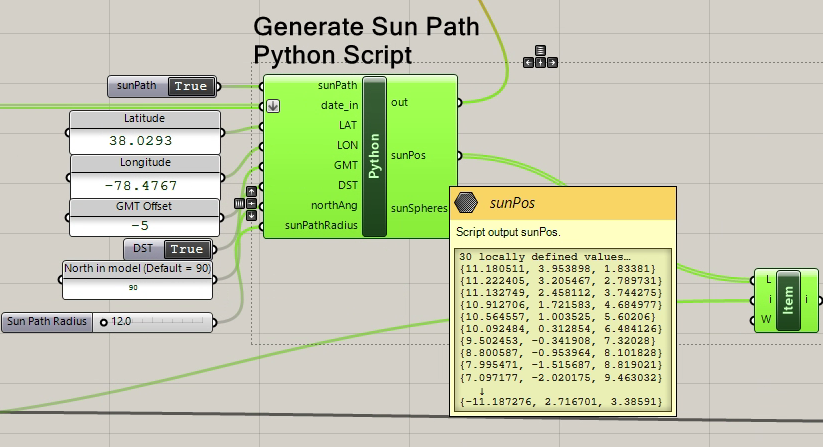Click tooltip row starting 11.180511
The width and height of the screenshot is (823, 447).
(557, 269)
